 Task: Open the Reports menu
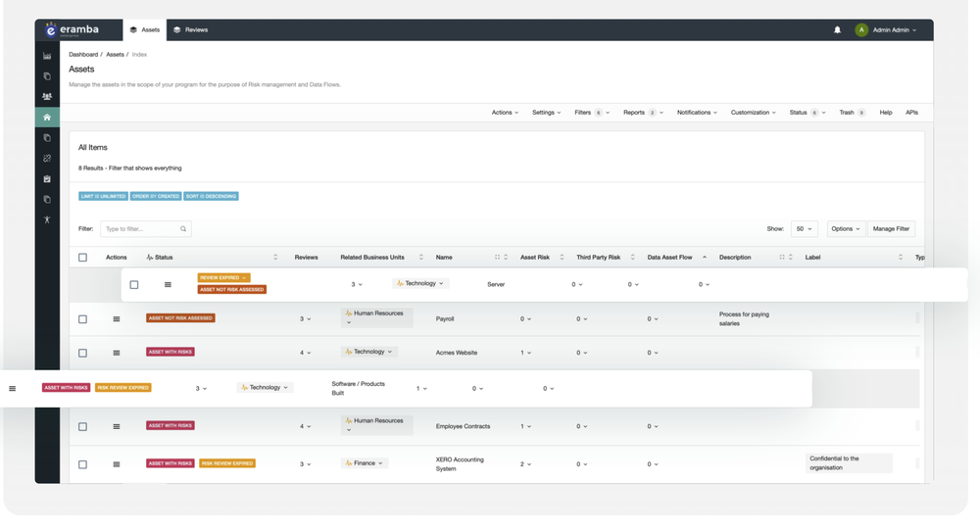(643, 113)
